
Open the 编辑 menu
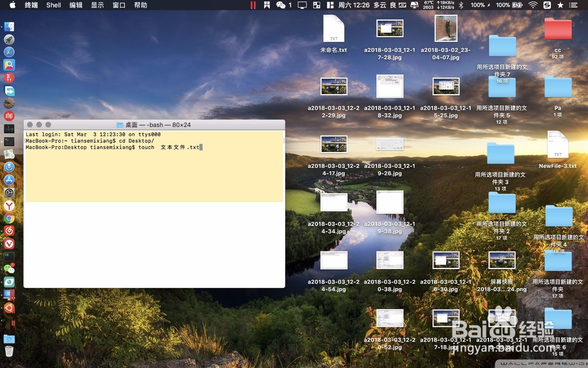pyautogui.click(x=76, y=5)
